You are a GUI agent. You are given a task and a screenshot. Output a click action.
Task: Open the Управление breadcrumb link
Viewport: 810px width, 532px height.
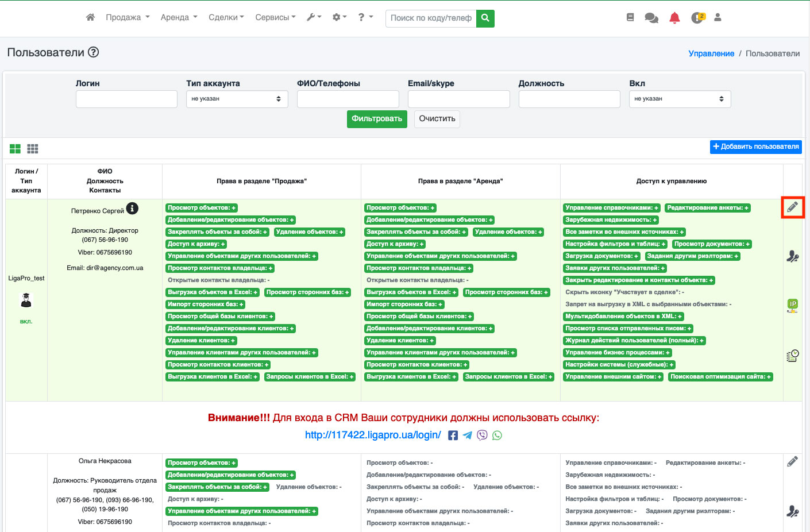click(x=711, y=53)
